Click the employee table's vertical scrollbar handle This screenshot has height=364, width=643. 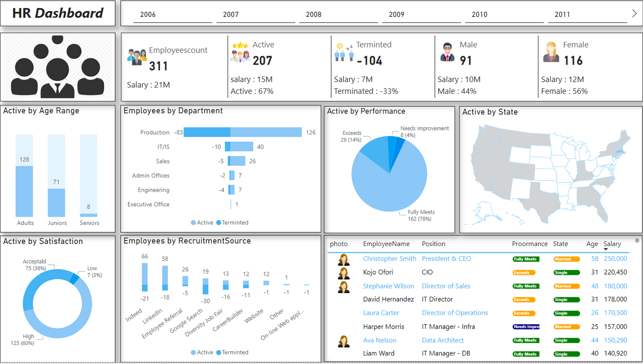point(637,241)
